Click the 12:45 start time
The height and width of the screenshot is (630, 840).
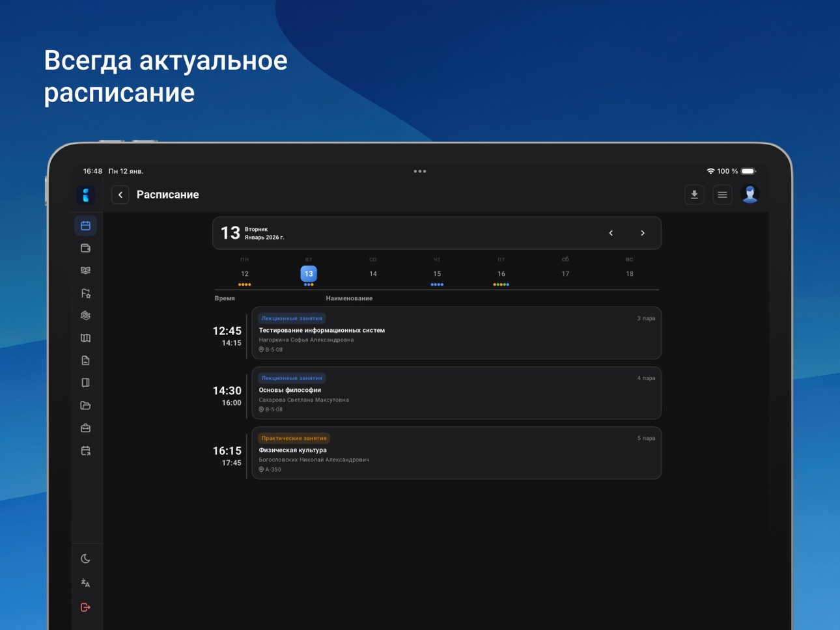tap(227, 331)
